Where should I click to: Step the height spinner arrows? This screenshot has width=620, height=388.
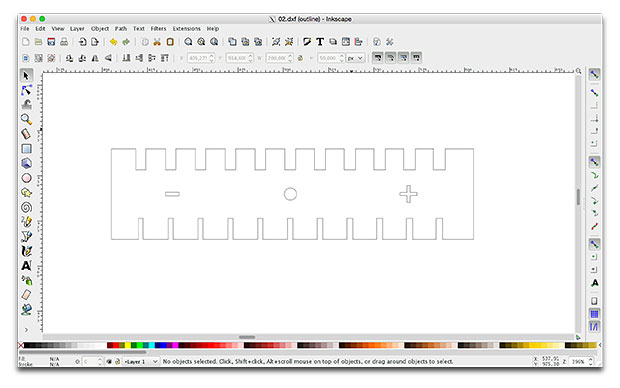(342, 58)
